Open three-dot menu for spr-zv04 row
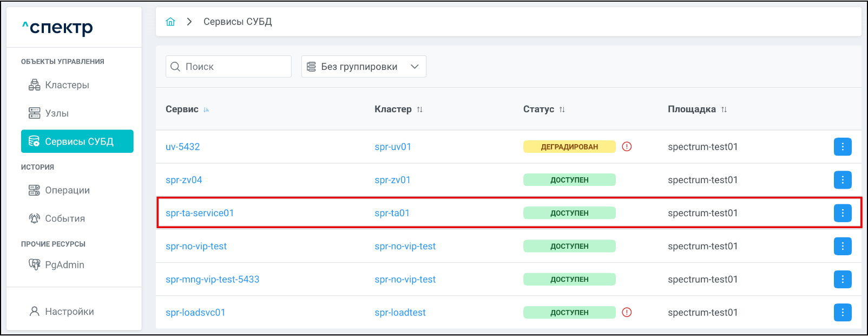The image size is (868, 336). [842, 180]
